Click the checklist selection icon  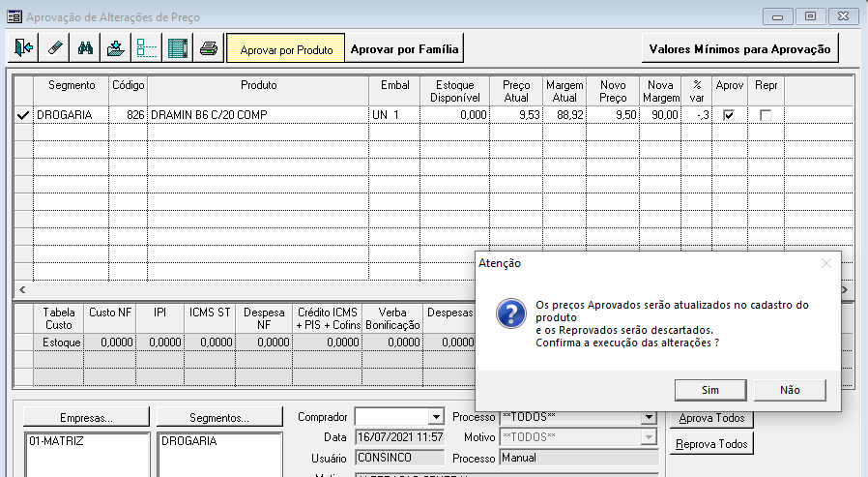pyautogui.click(x=147, y=48)
